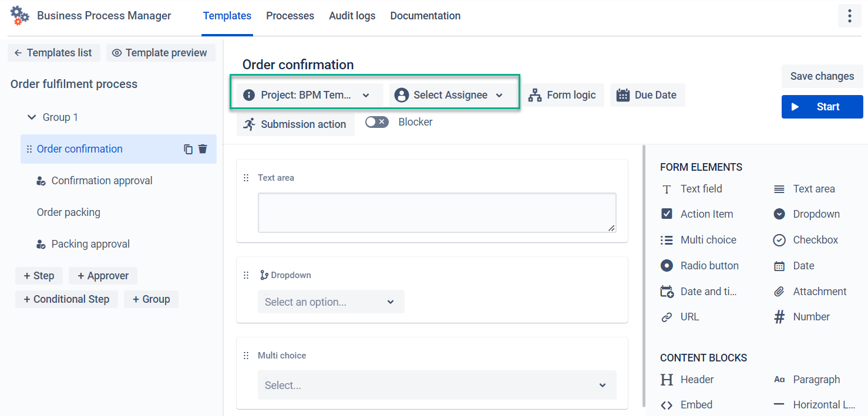The width and height of the screenshot is (868, 416).
Task: Open the Audit logs tab
Action: click(x=352, y=16)
